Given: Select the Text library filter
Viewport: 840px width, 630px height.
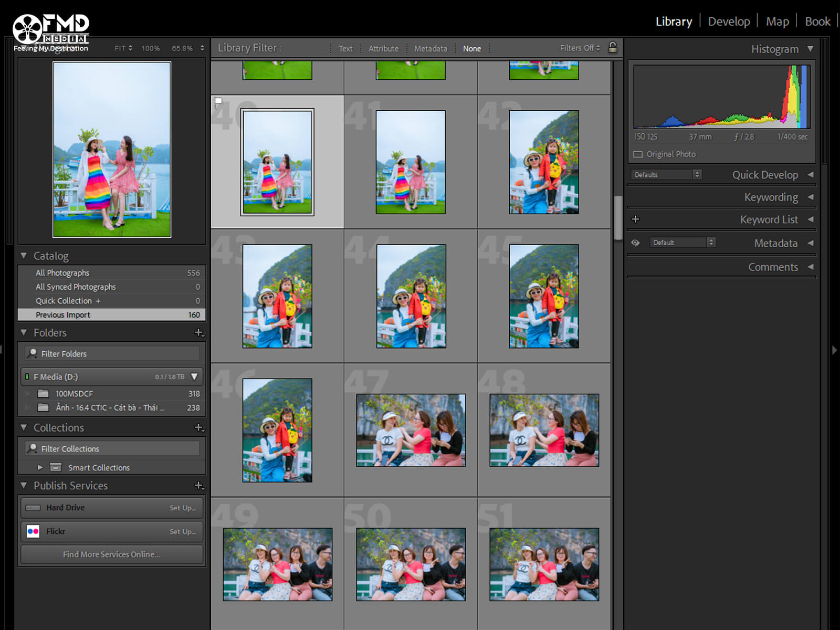Looking at the screenshot, I should pos(345,48).
